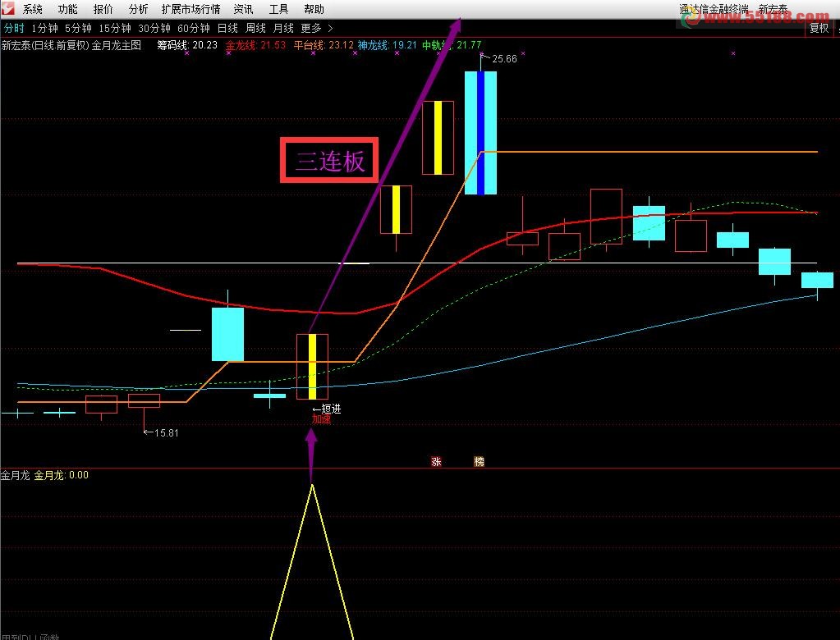Viewport: 840px width, 640px height.
Task: Open the 扩展市场行情 menu
Action: [x=190, y=10]
